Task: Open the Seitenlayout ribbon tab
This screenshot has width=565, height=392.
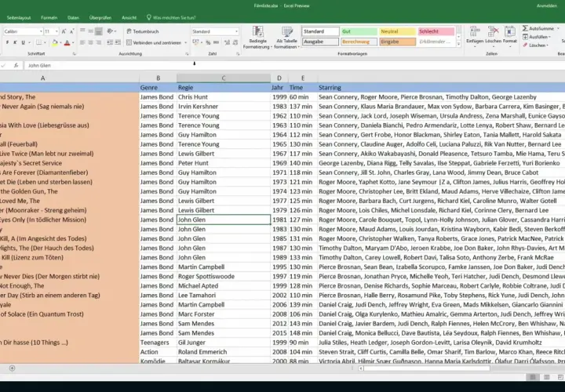Action: coord(19,17)
